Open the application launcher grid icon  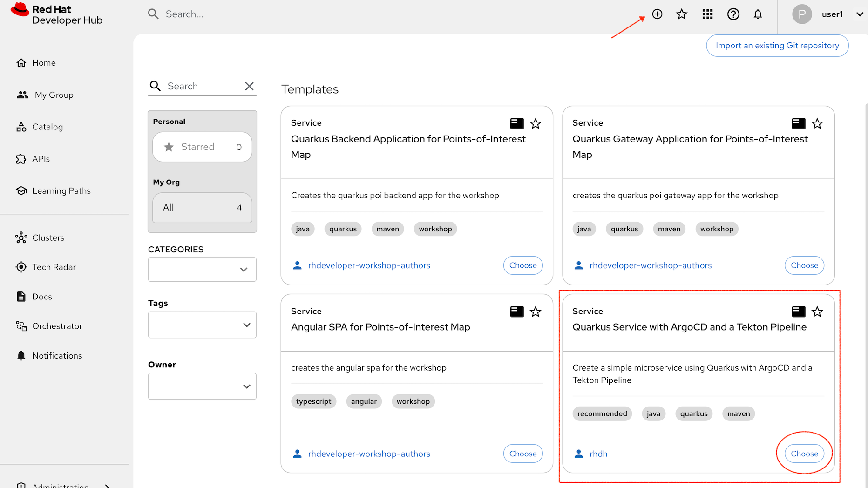[707, 14]
